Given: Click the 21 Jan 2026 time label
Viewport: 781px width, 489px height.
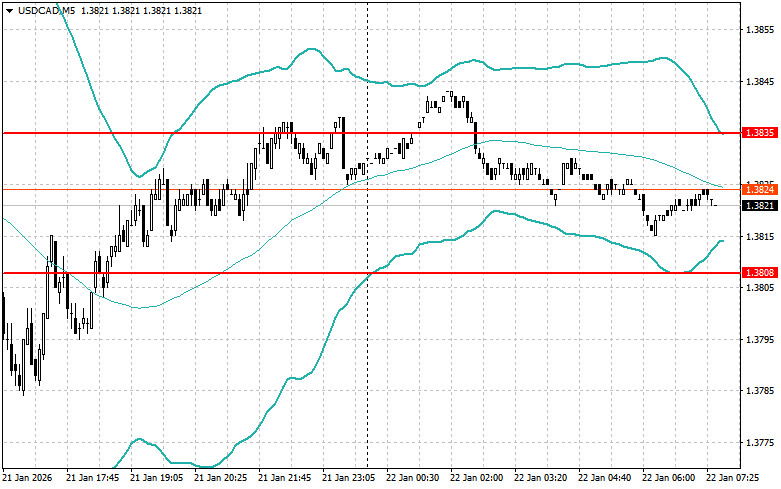Looking at the screenshot, I should pyautogui.click(x=27, y=478).
